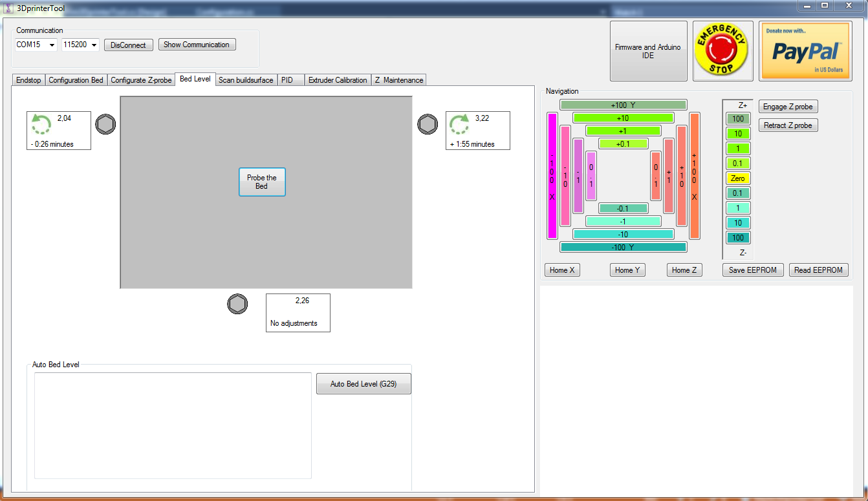Click the PayPal donate image
Screen dimensions: 868x501
804,51
